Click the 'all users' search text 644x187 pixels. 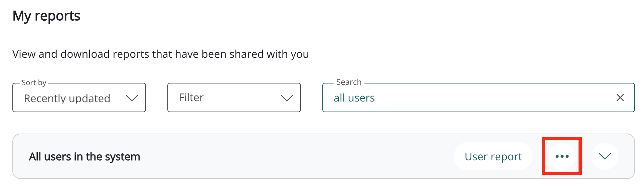[354, 98]
